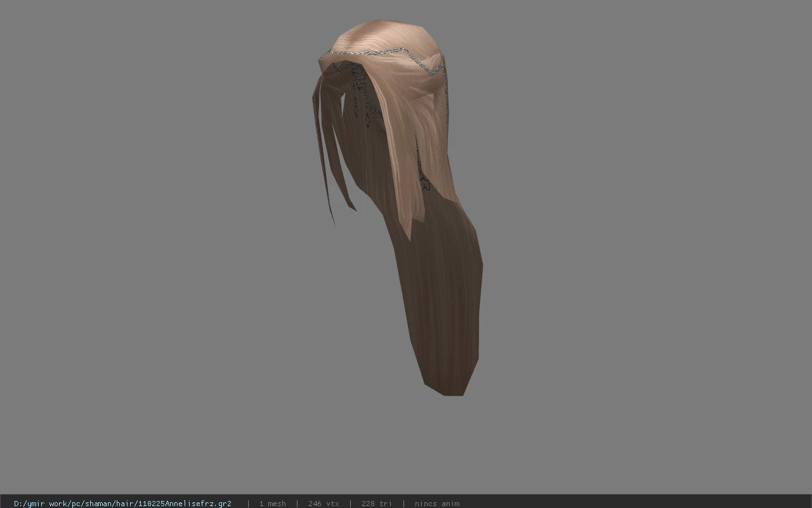Click the file path in the status bar
This screenshot has width=812, height=508.
pyautogui.click(x=122, y=504)
